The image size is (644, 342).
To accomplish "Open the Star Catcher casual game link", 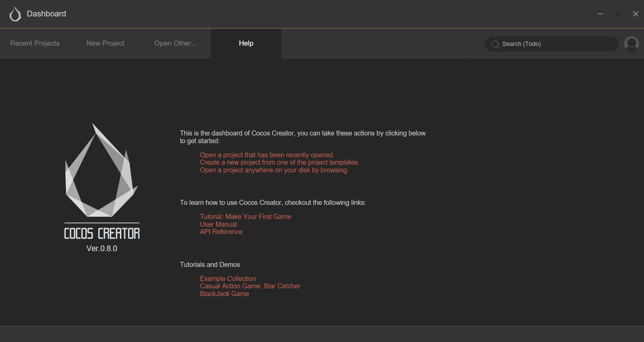I will (x=250, y=286).
